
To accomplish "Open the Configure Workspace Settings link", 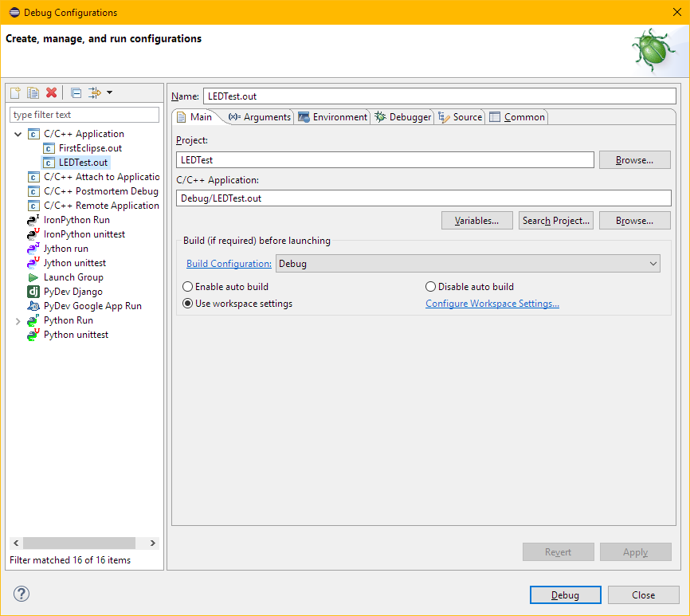I will click(x=492, y=304).
